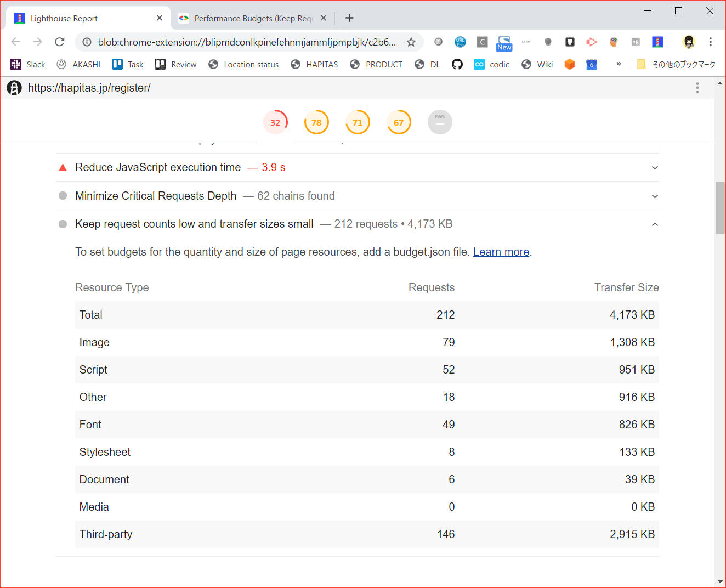
Task: Open the Wiki bookmark
Action: 537,64
